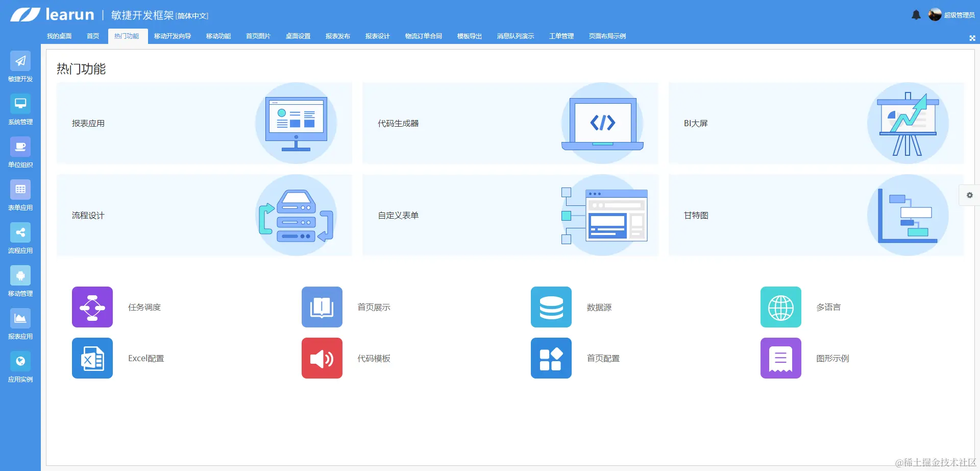Switch to the 消息队列演示 tab

click(x=516, y=36)
